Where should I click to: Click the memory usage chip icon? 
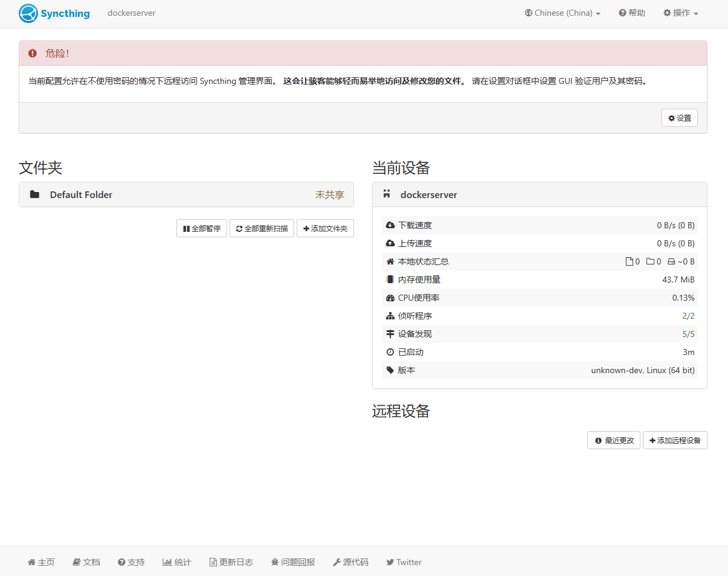tap(390, 280)
